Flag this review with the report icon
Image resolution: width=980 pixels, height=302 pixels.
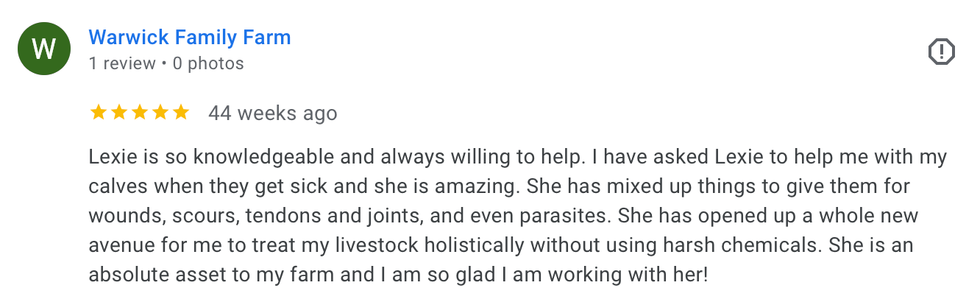point(941,52)
